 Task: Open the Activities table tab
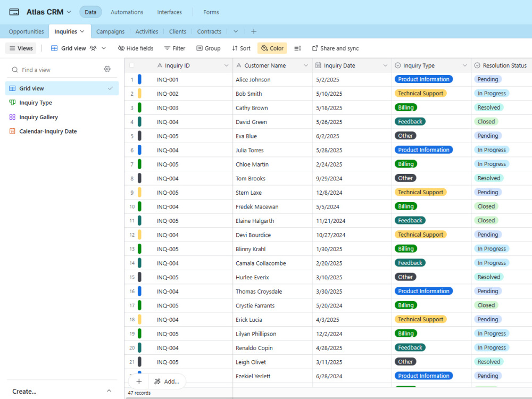coord(147,31)
